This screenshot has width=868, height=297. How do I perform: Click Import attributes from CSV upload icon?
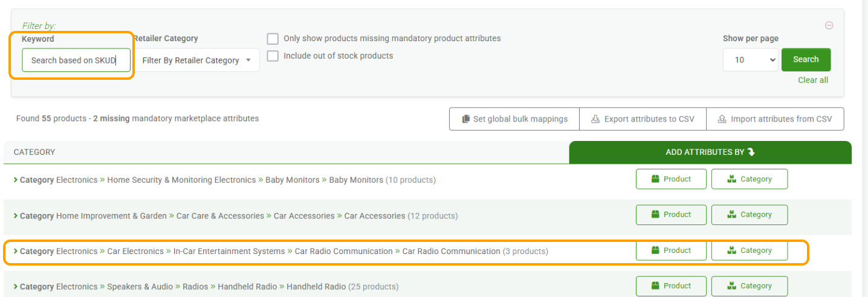(722, 119)
